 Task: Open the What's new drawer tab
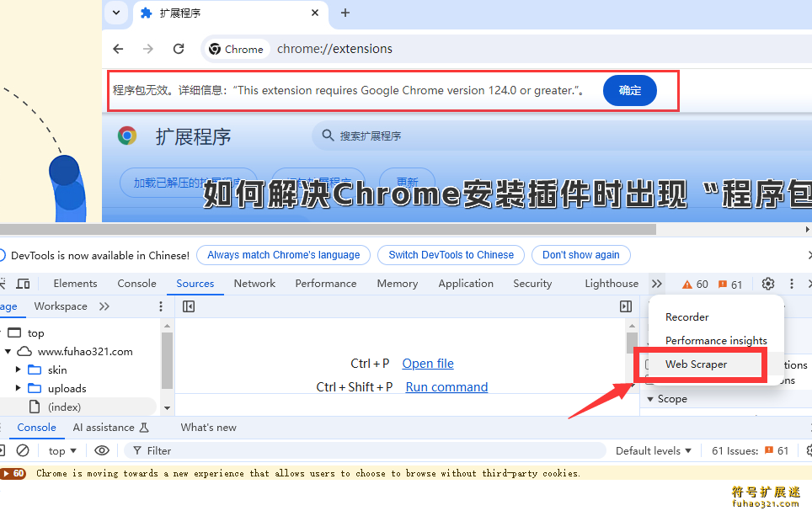coord(208,428)
